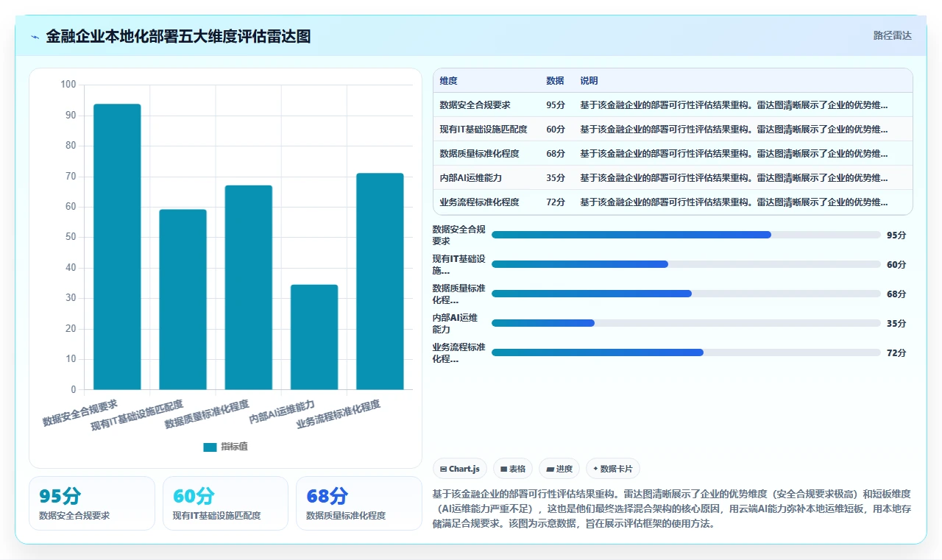Select the 数据质量标准化程度 table row cell
Viewport: 942px width, 560px height.
[x=479, y=153]
